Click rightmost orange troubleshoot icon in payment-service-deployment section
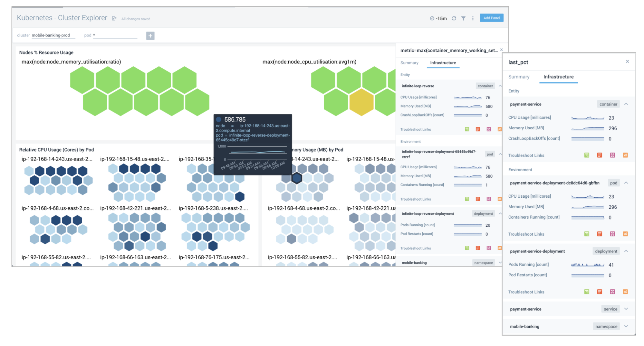 coord(625,292)
